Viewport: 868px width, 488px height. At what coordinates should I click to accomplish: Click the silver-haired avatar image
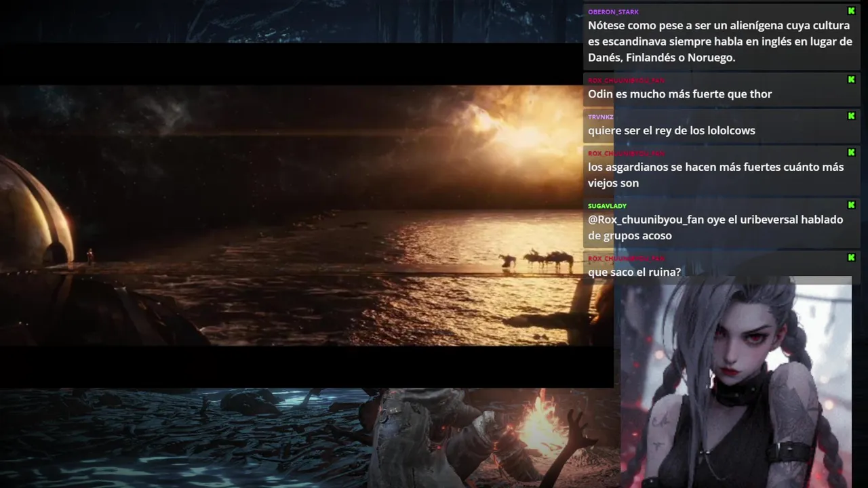(736, 382)
